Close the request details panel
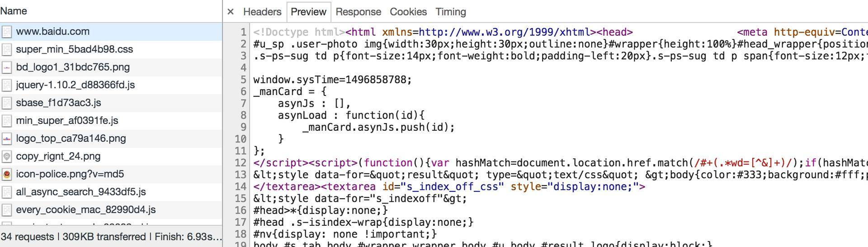 pyautogui.click(x=231, y=12)
